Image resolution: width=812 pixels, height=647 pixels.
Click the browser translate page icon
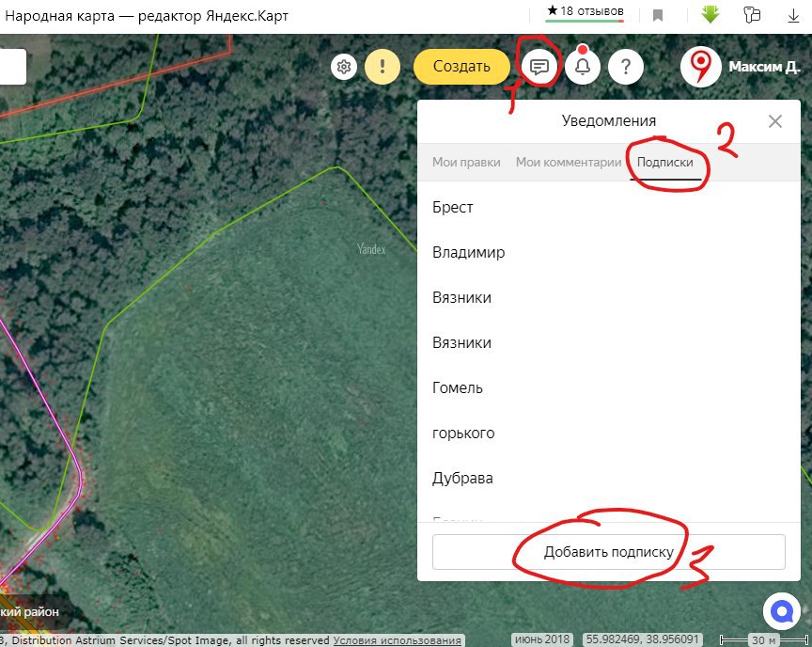click(752, 15)
